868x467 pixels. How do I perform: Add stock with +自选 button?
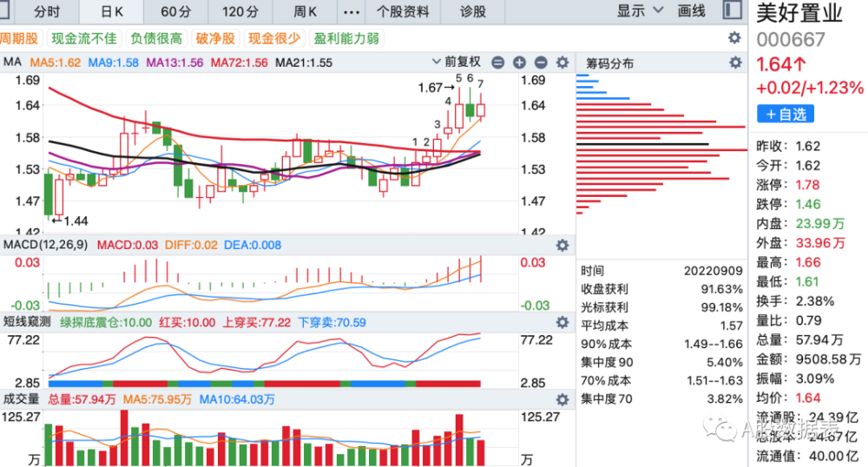pos(786,114)
